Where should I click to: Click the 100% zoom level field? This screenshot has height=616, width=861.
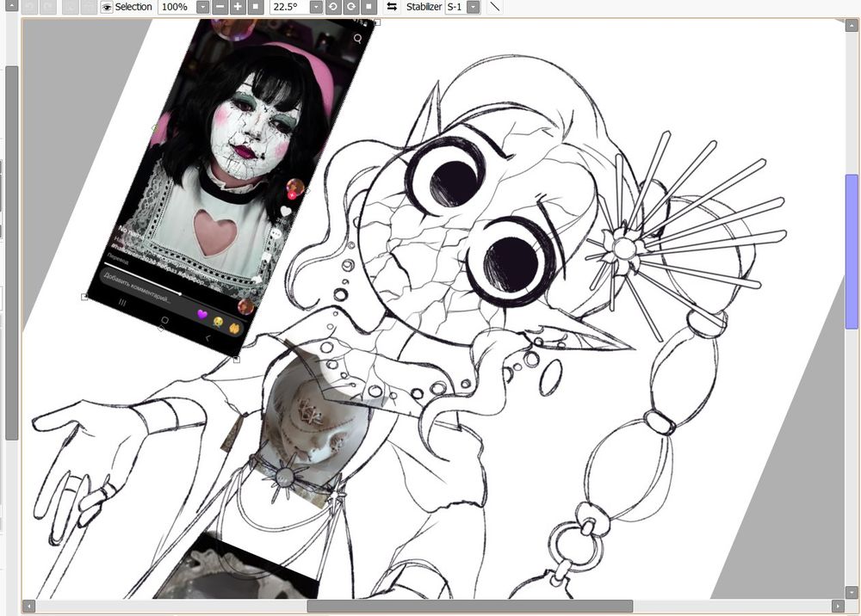click(177, 7)
